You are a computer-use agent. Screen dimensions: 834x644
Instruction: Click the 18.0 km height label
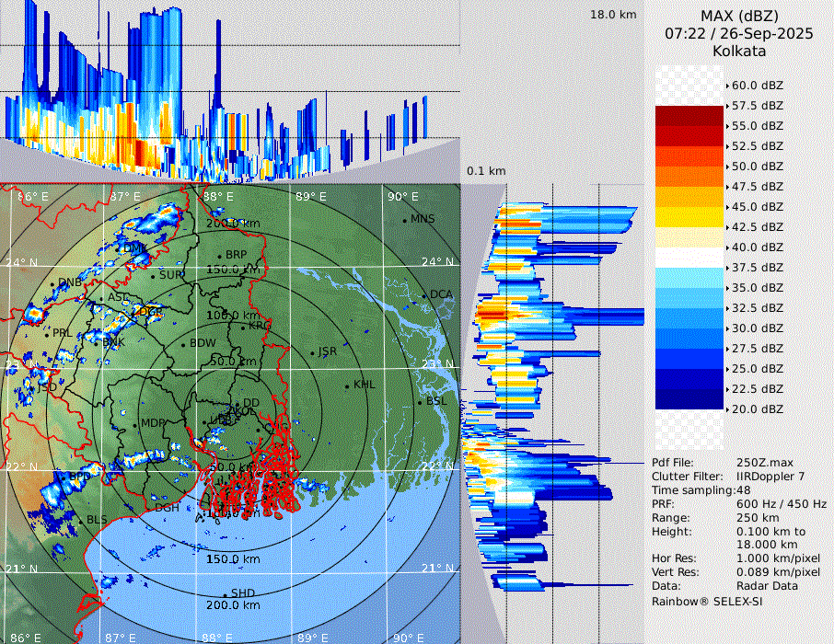613,15
